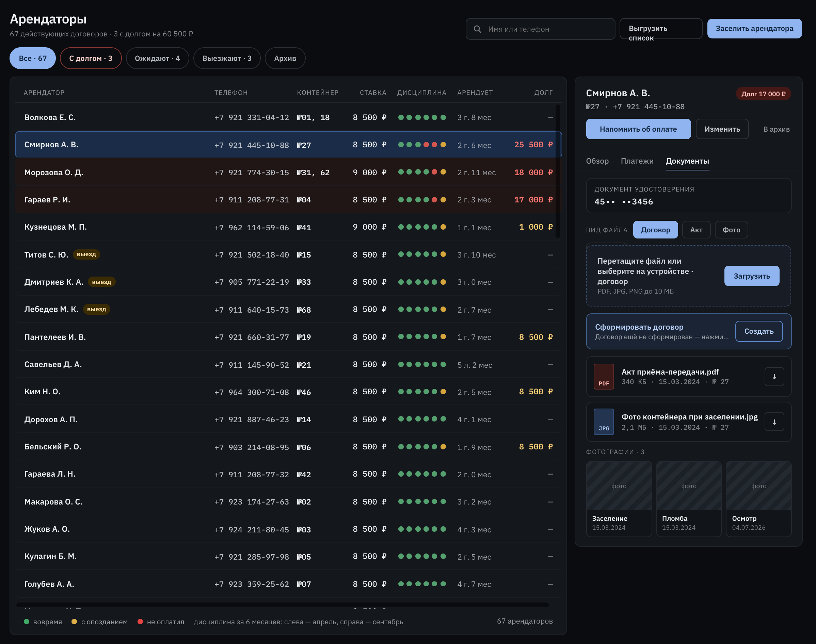Click the Долг 17 000 ₽ badge

click(763, 94)
